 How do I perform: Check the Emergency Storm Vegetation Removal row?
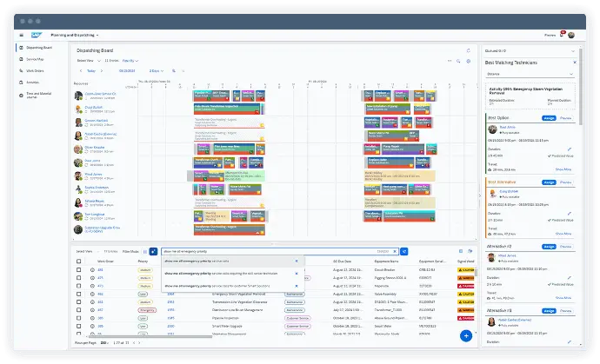79,294
